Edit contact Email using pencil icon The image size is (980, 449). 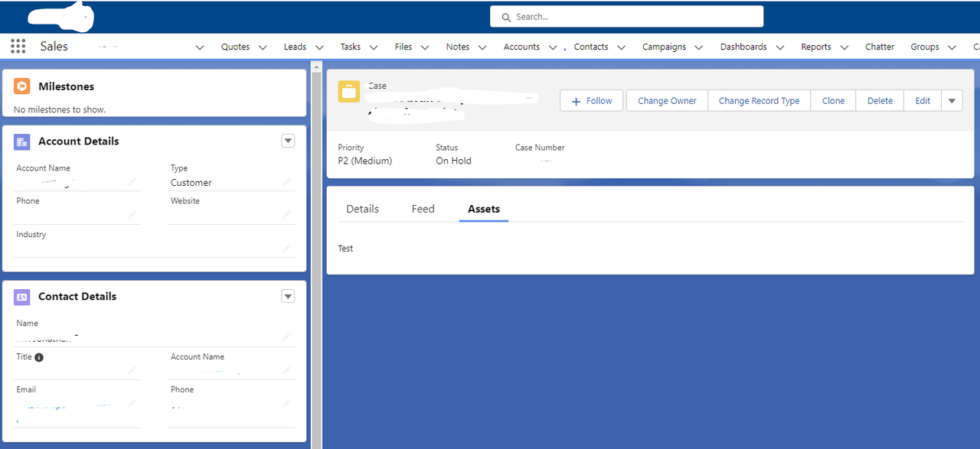(x=132, y=403)
